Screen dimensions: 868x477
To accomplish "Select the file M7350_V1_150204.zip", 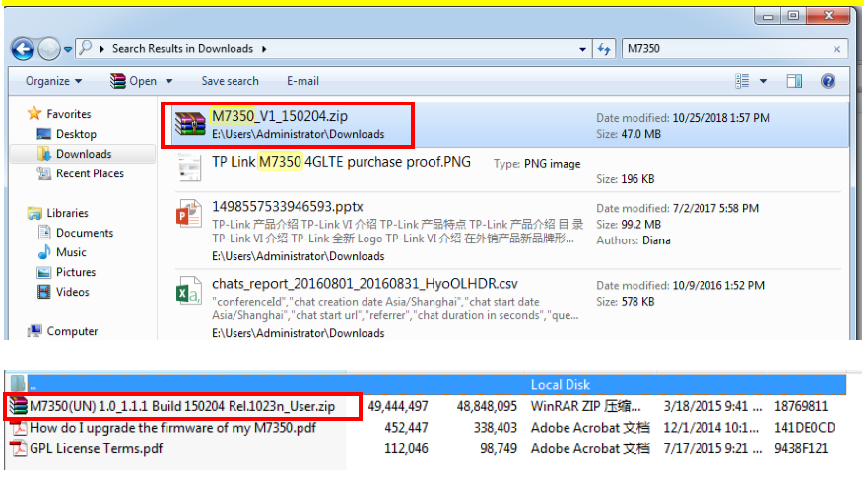I will click(280, 116).
